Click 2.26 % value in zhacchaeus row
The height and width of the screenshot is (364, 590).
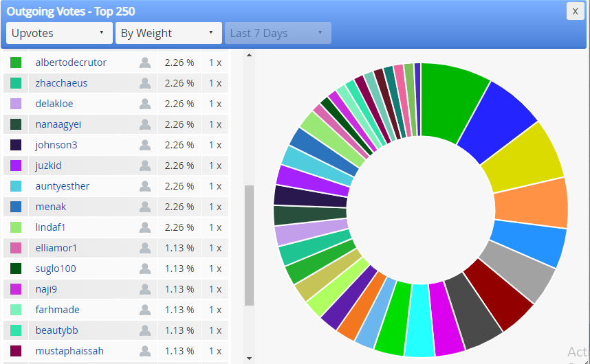coord(179,83)
